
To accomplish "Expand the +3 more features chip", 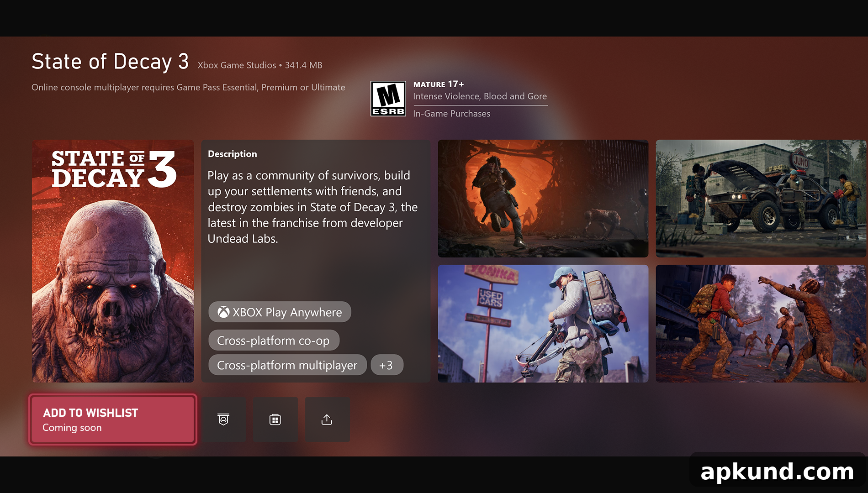I will point(386,365).
